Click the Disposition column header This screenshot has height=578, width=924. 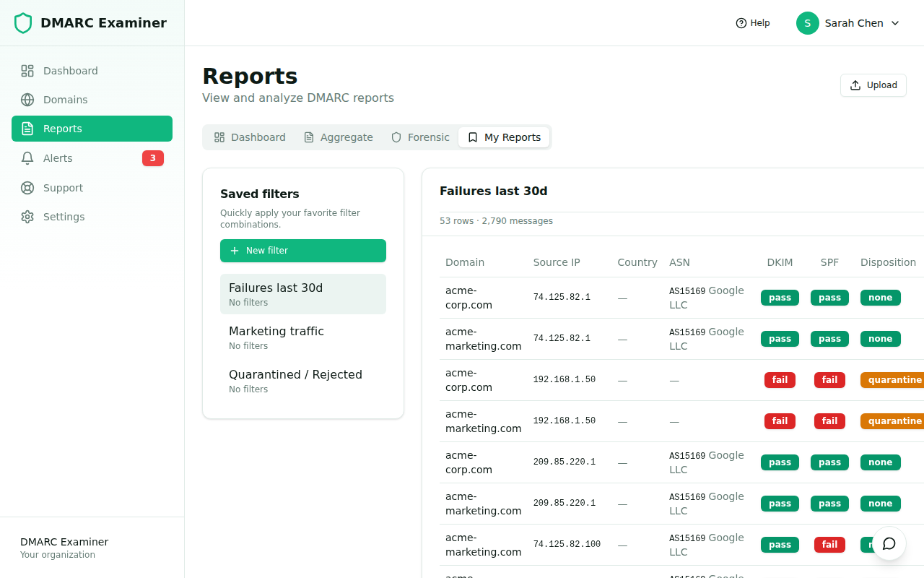click(x=888, y=262)
